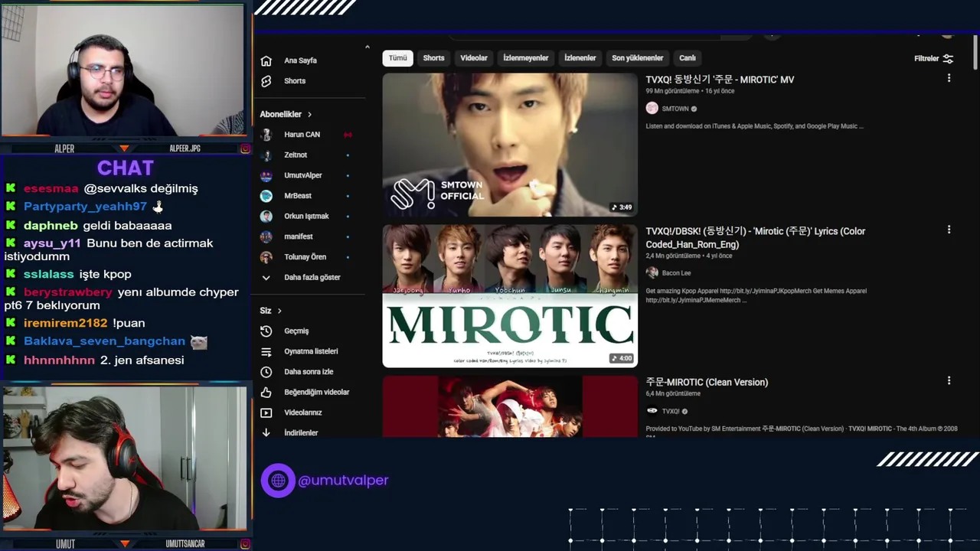980x551 pixels.
Task: Select the İzlenmeyenler filter chip
Action: point(525,58)
